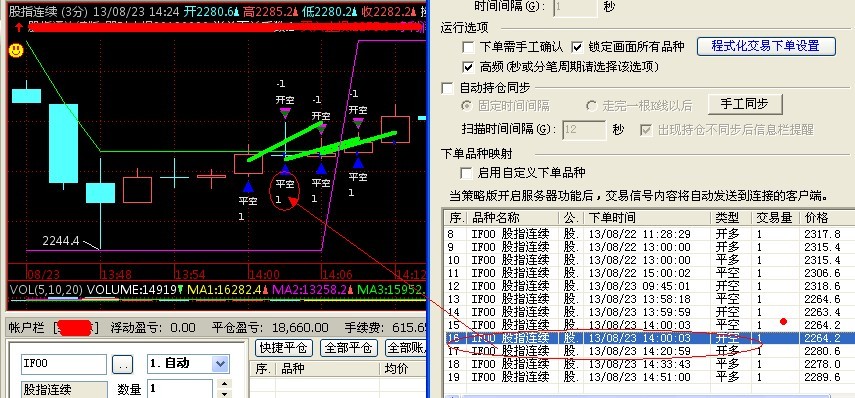Click the 交易量 column header
855x398 pixels.
[x=775, y=218]
